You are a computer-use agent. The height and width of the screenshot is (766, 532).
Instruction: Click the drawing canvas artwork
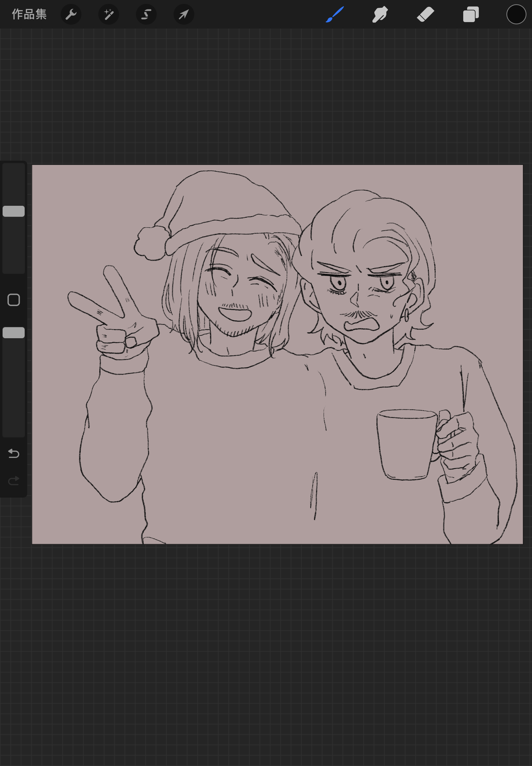point(277,354)
